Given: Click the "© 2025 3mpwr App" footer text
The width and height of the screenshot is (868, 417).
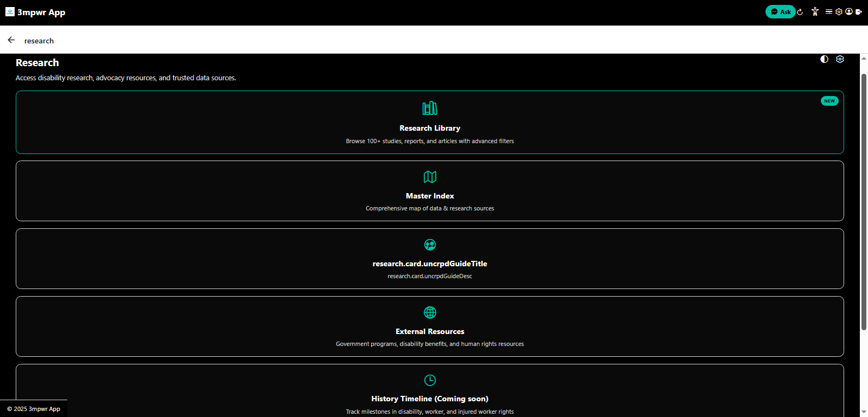Looking at the screenshot, I should tap(34, 409).
